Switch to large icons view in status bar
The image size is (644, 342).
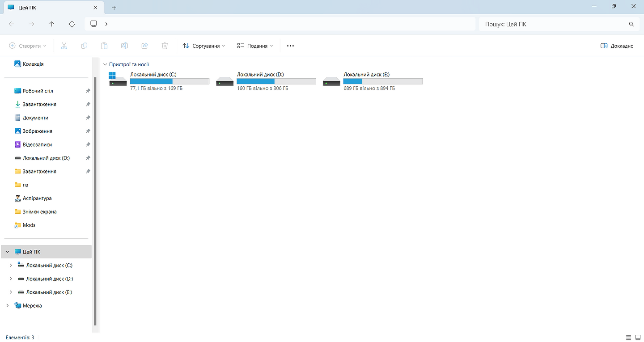pyautogui.click(x=637, y=337)
